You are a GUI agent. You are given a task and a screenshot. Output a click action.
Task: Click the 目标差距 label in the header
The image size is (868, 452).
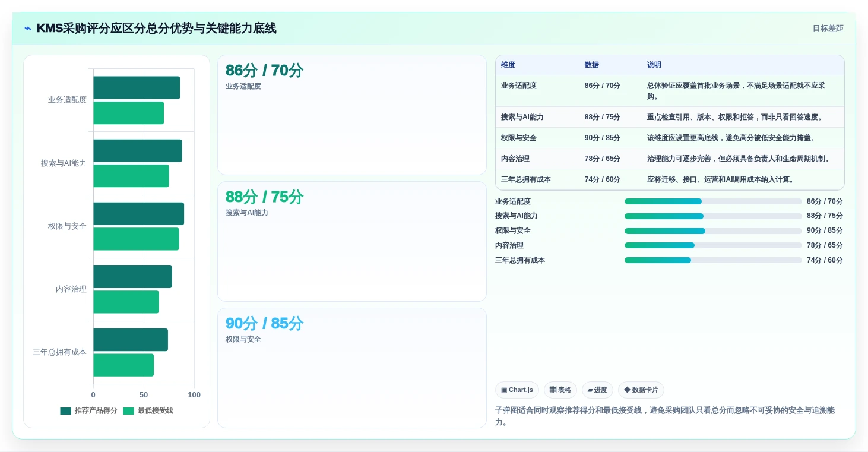pos(828,29)
